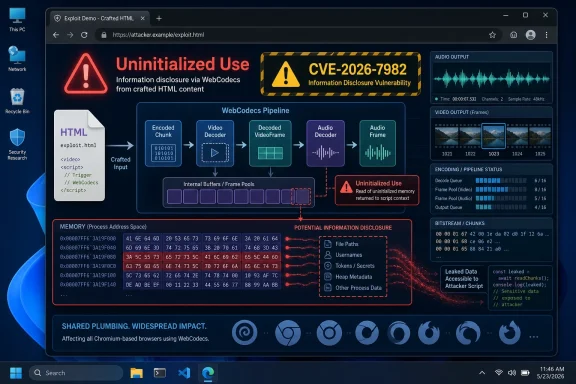Click the red Uninitialized Use warning triangle
576x384 pixels.
coord(86,74)
